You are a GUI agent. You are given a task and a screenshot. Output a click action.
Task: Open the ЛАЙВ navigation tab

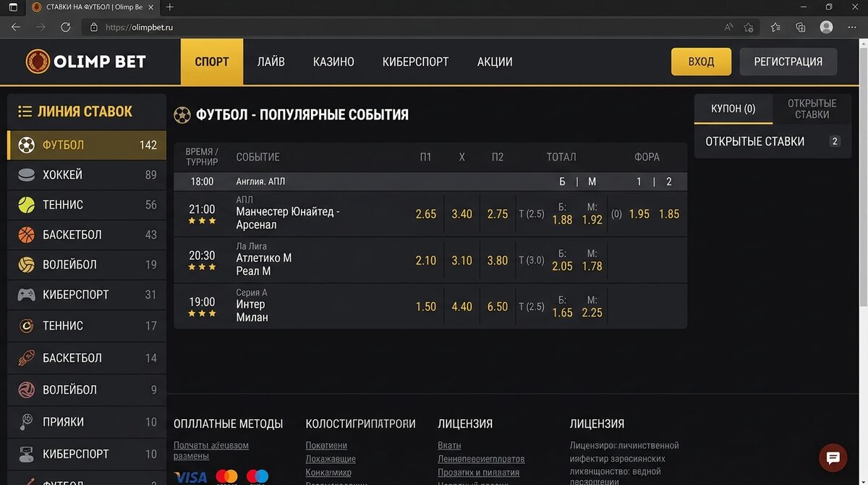click(271, 62)
